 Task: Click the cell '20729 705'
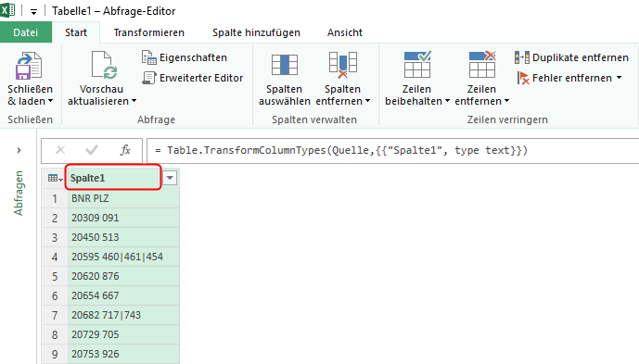pos(123,334)
